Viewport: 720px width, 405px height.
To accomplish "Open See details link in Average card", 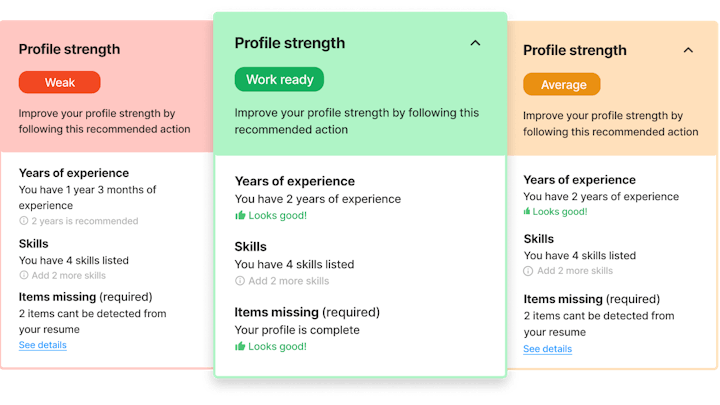I will pyautogui.click(x=547, y=349).
